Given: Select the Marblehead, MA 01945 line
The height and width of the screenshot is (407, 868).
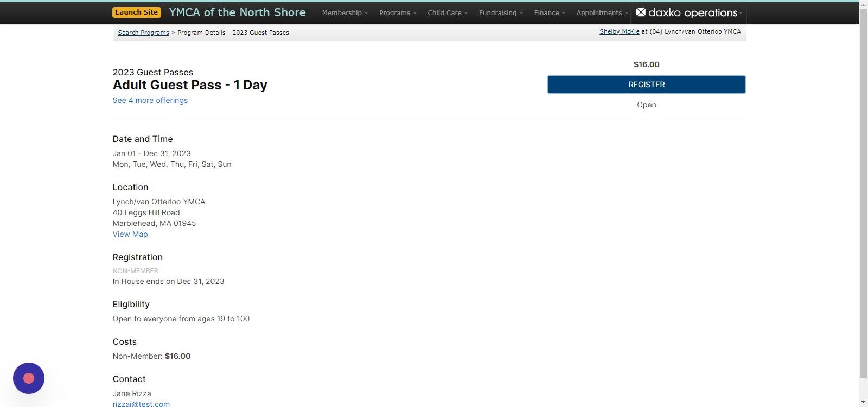Looking at the screenshot, I should pos(155,223).
